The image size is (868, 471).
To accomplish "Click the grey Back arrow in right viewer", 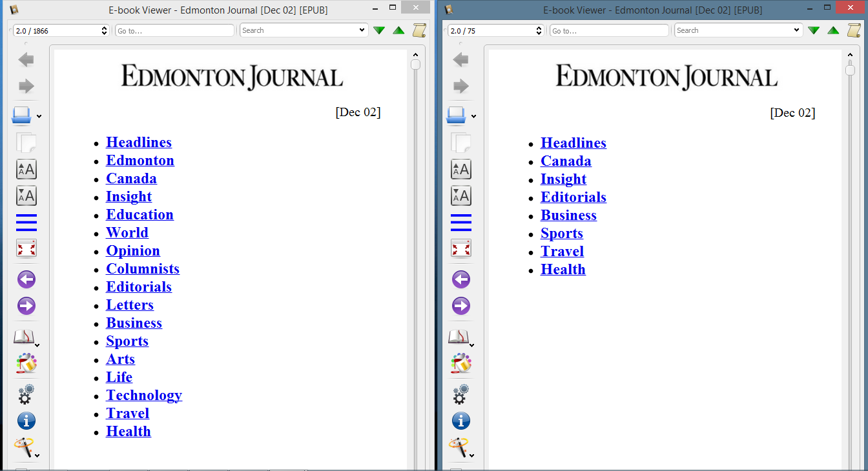I will tap(461, 60).
